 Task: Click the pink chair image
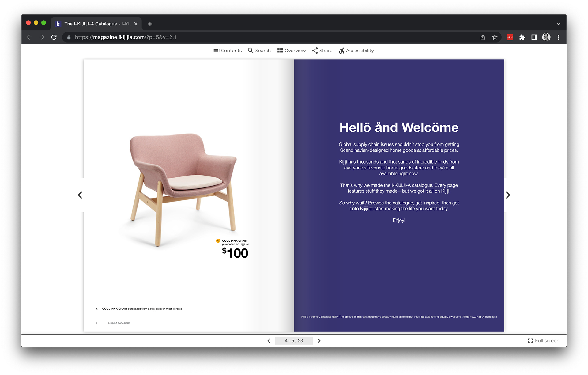(x=184, y=190)
